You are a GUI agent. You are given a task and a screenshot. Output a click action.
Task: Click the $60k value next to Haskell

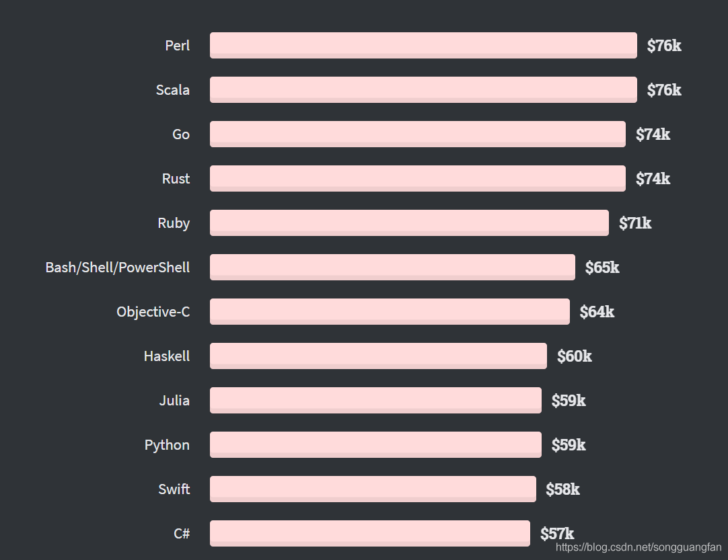575,356
